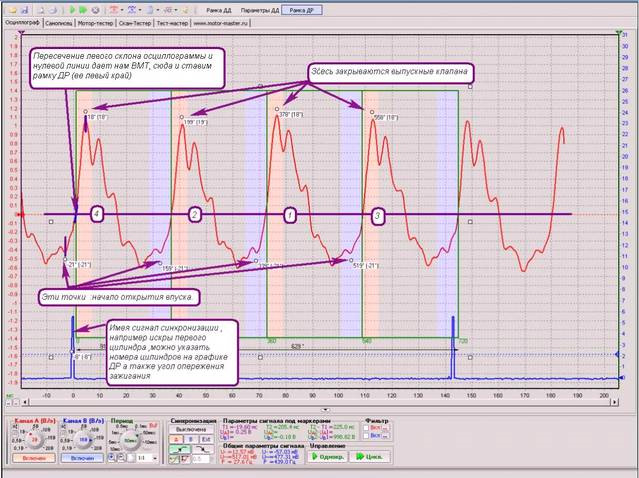Click the zoom in magnifier under Period
The image size is (639, 478).
tap(112, 458)
